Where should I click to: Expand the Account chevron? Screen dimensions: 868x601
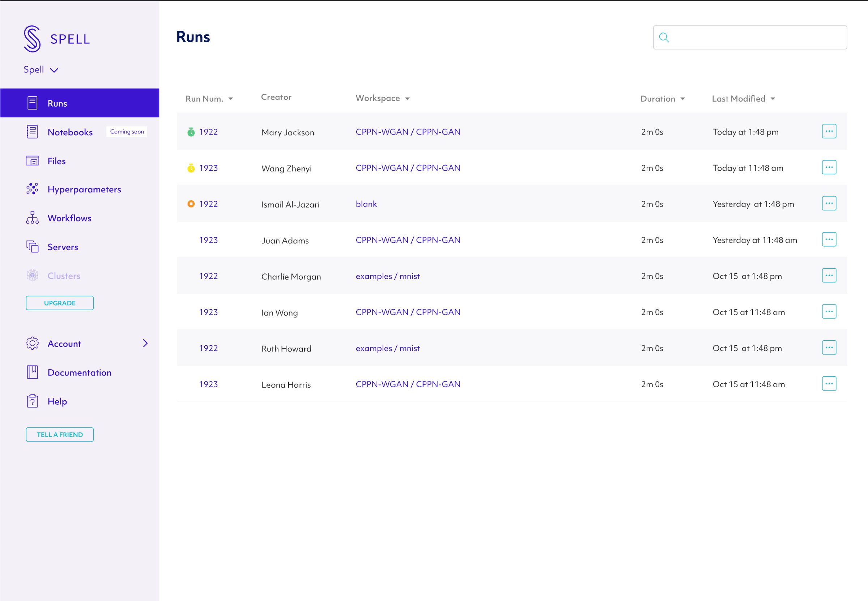coord(145,343)
